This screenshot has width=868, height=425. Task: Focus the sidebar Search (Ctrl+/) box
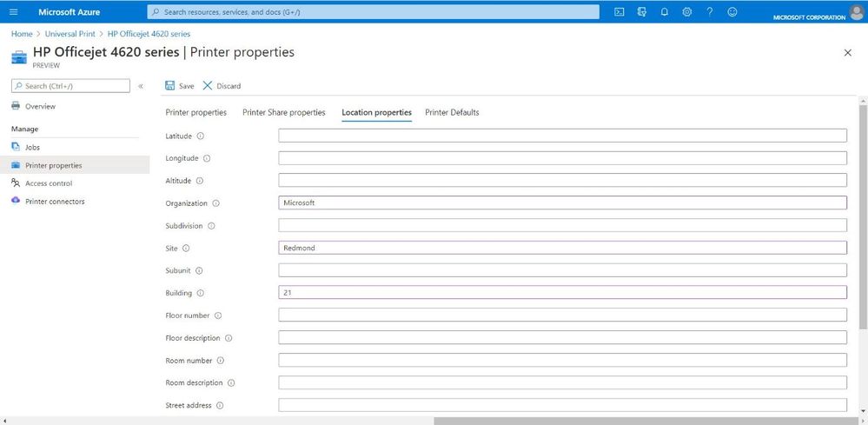[x=71, y=86]
